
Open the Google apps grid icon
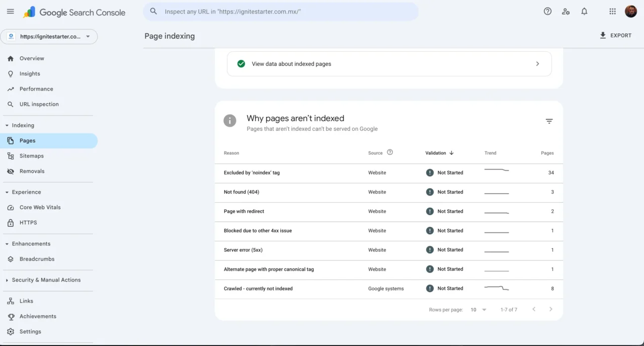(612, 11)
